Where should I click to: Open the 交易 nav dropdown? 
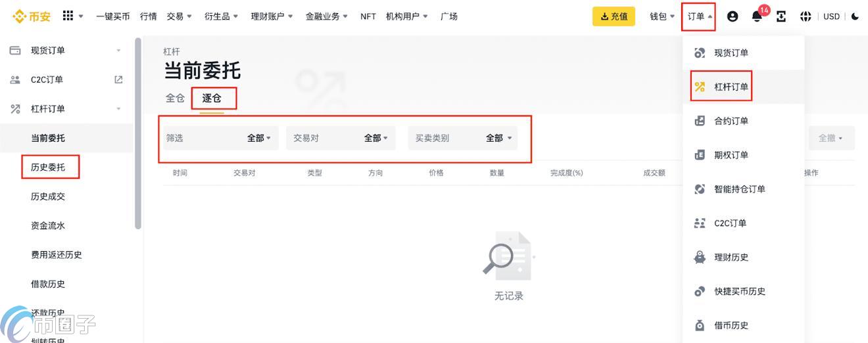click(x=179, y=16)
